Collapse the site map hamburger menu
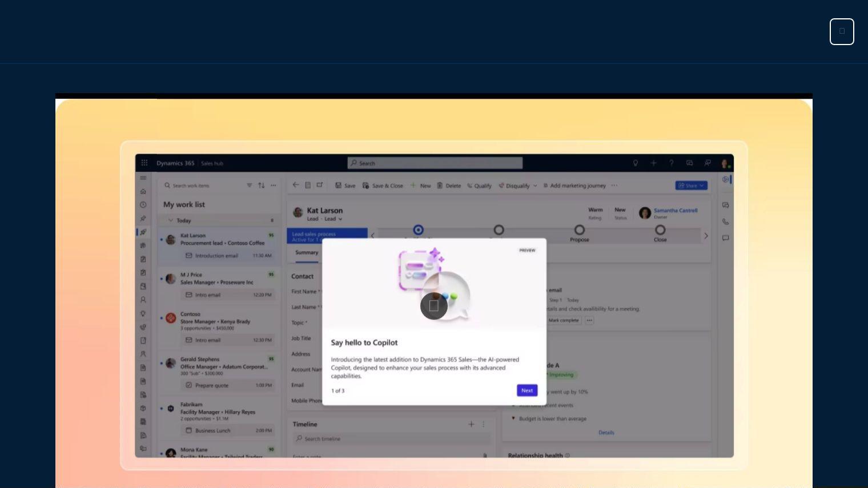The height and width of the screenshot is (488, 868). pyautogui.click(x=143, y=178)
